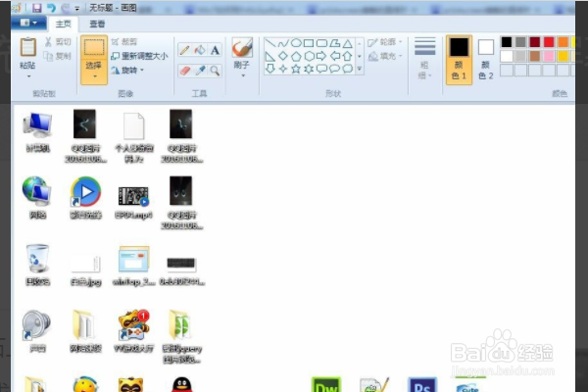
Task: Expand the 刷子 brush types arrow
Action: tap(243, 75)
